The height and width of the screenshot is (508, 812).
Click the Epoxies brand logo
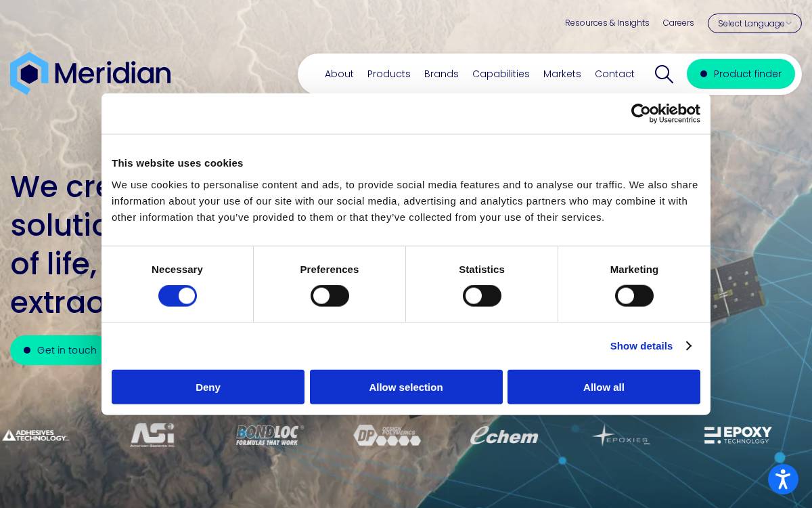621,436
